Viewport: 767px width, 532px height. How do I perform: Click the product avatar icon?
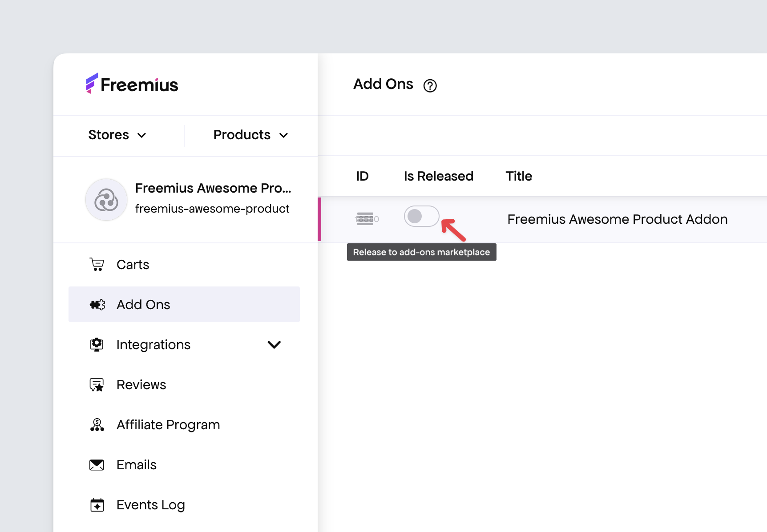click(x=106, y=200)
